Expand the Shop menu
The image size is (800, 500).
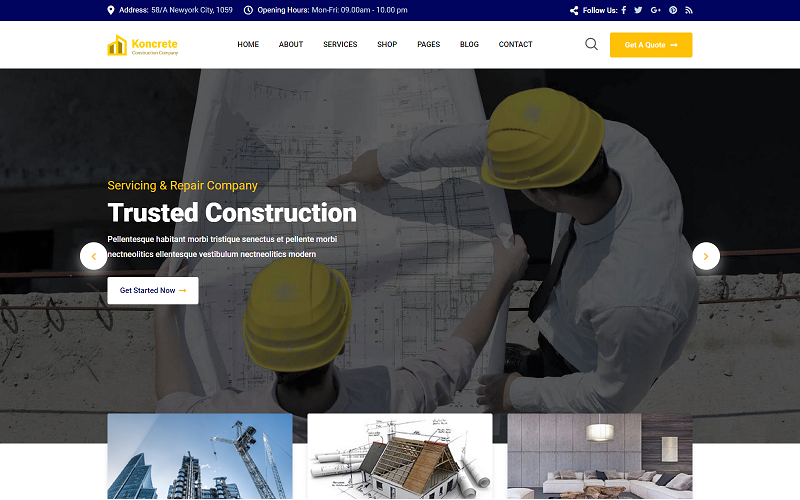click(x=387, y=45)
